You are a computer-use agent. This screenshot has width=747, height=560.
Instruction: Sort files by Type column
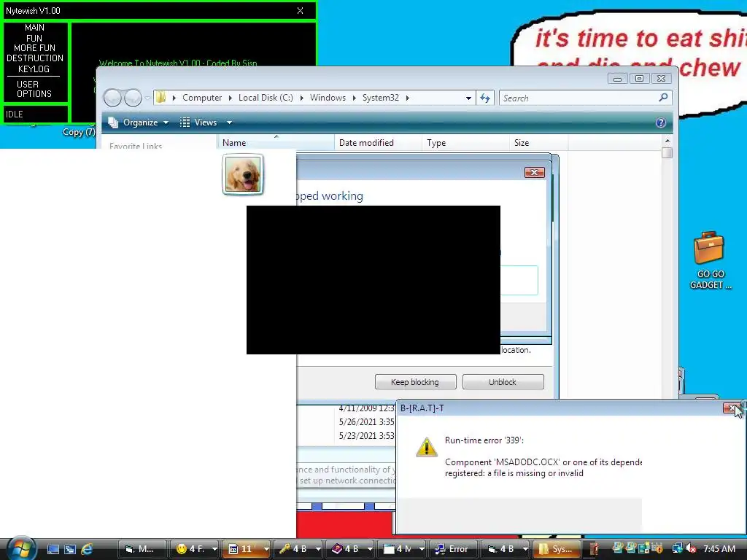click(x=465, y=143)
